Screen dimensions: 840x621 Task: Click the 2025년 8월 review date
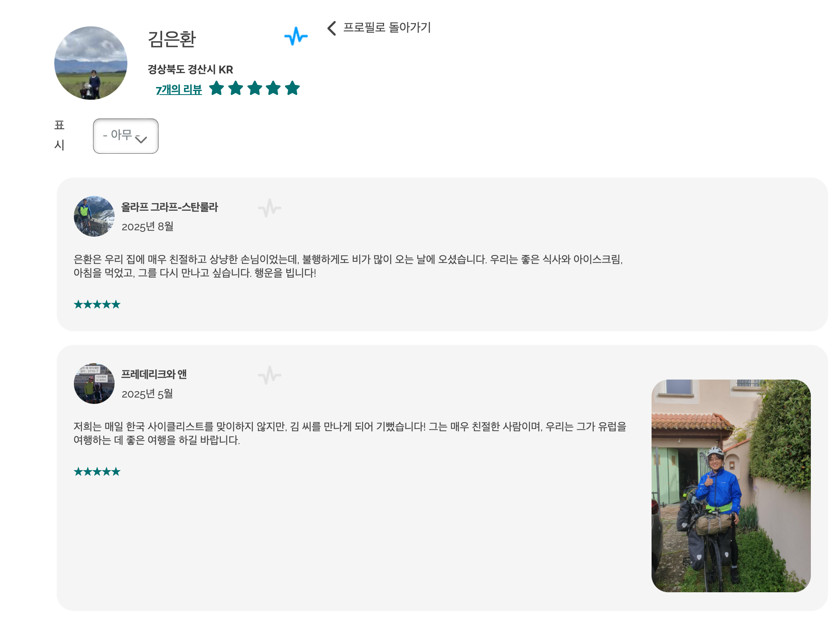pos(147,226)
